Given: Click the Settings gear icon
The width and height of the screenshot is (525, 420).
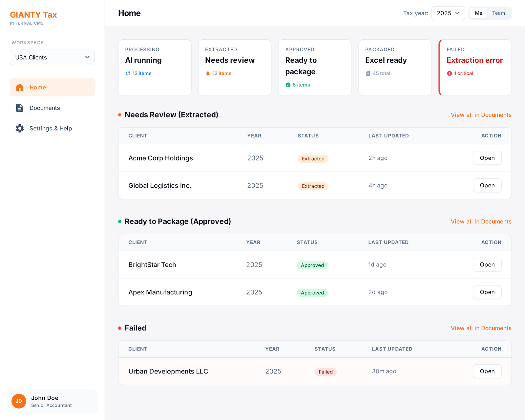Looking at the screenshot, I should pos(20,128).
